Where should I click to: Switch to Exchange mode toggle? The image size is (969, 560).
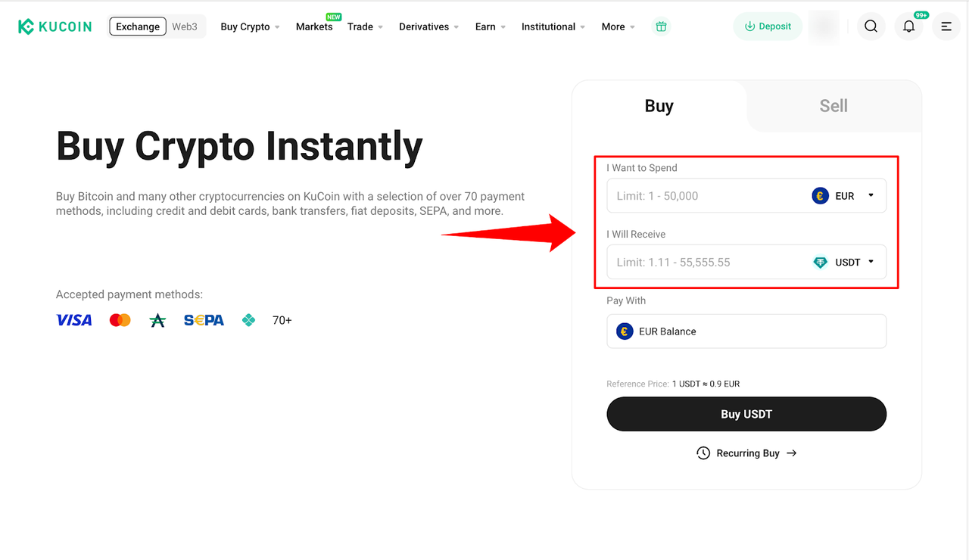click(x=138, y=26)
